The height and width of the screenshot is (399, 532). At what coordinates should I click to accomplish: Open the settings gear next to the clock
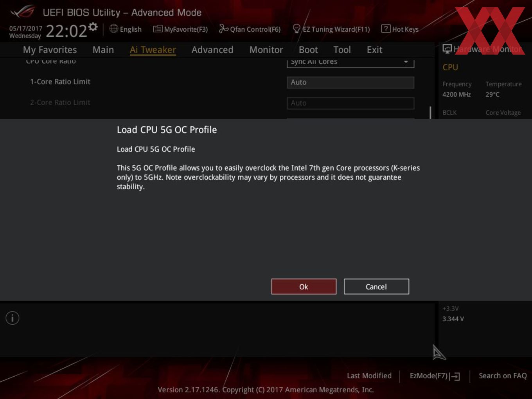[x=93, y=27]
